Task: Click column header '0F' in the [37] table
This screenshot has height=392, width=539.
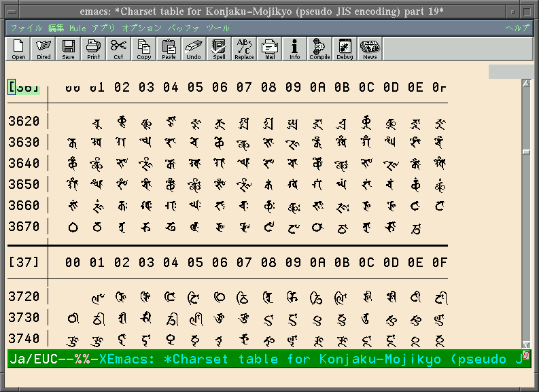Action: click(440, 262)
